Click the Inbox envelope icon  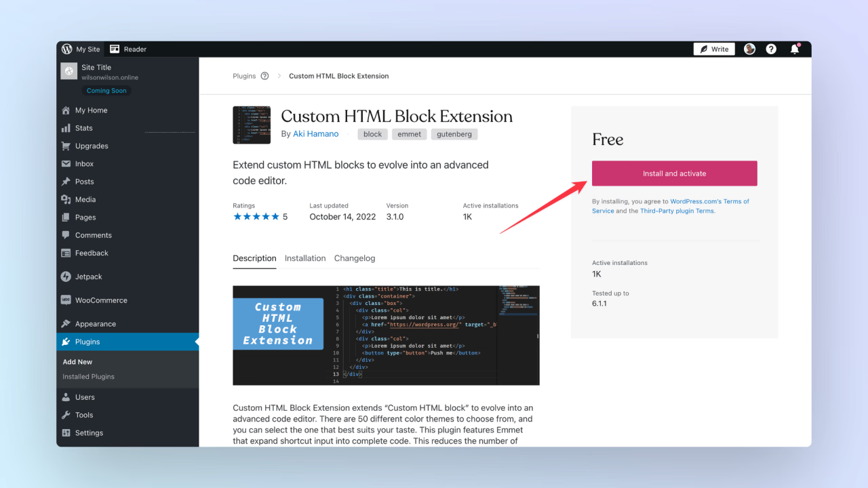[66, 164]
